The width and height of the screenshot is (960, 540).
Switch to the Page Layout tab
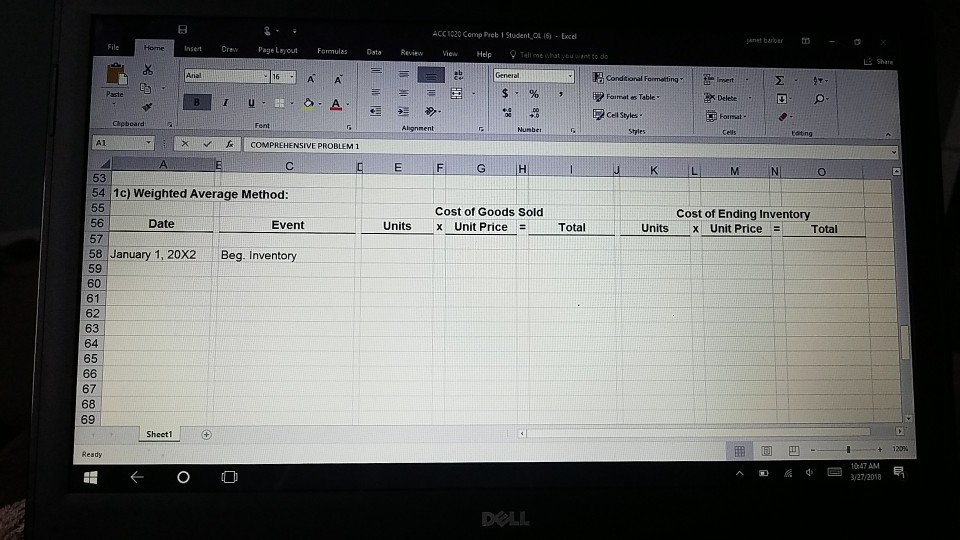coord(277,50)
